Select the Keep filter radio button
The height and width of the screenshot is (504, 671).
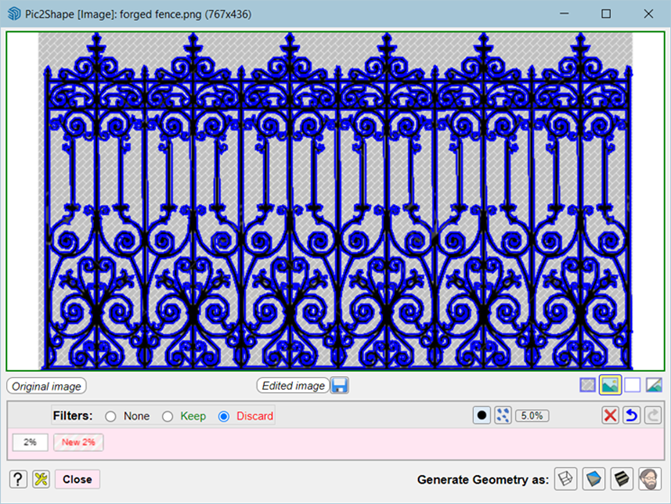point(167,416)
